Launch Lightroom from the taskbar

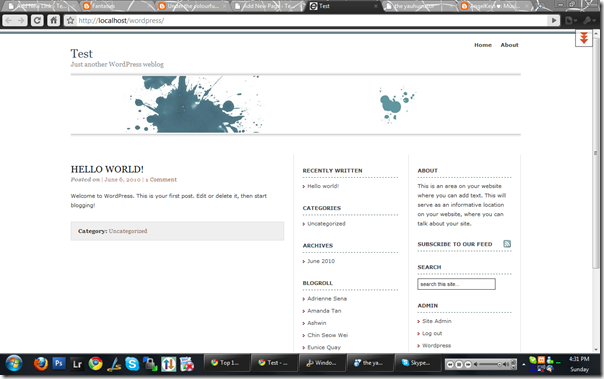77,364
